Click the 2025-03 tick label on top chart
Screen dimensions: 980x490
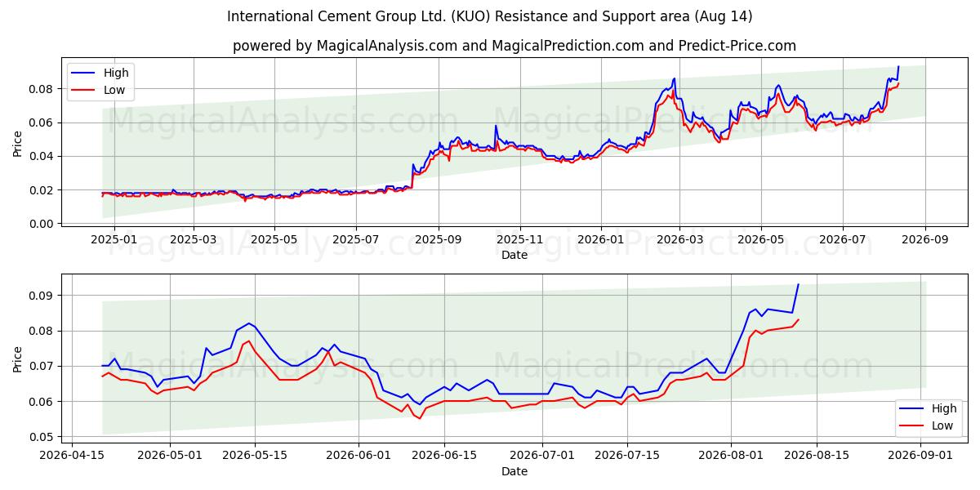click(194, 239)
